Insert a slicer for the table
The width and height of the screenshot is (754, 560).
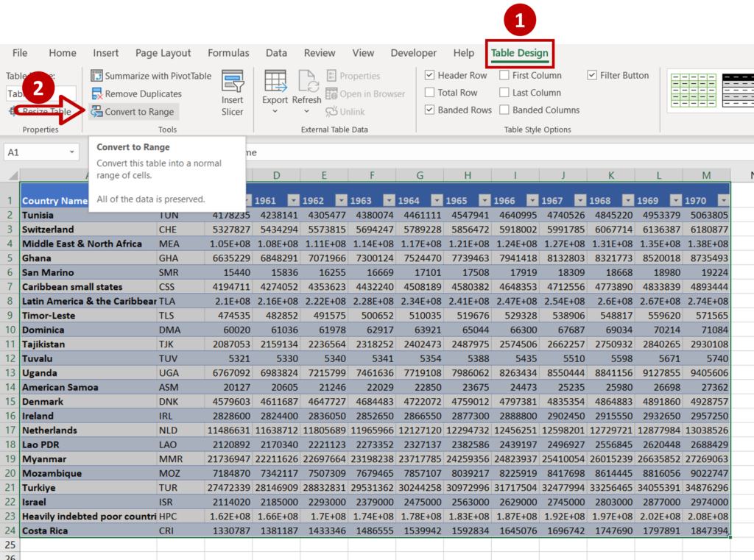pyautogui.click(x=232, y=92)
